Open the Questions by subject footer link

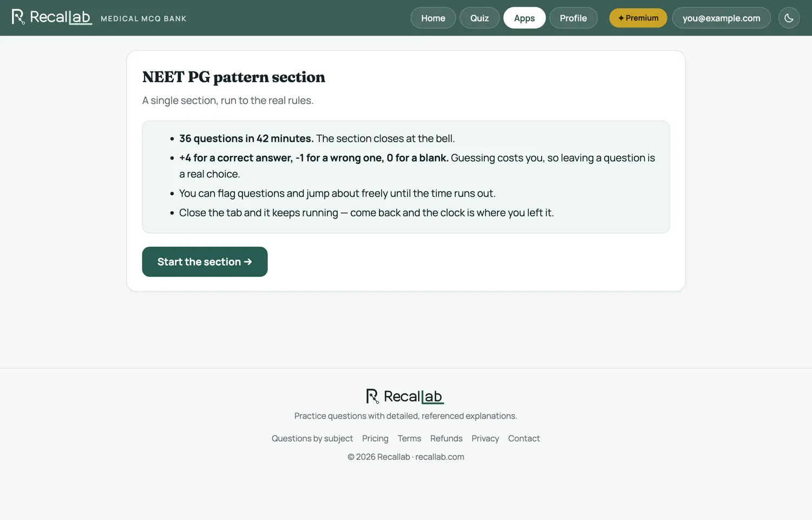point(312,438)
